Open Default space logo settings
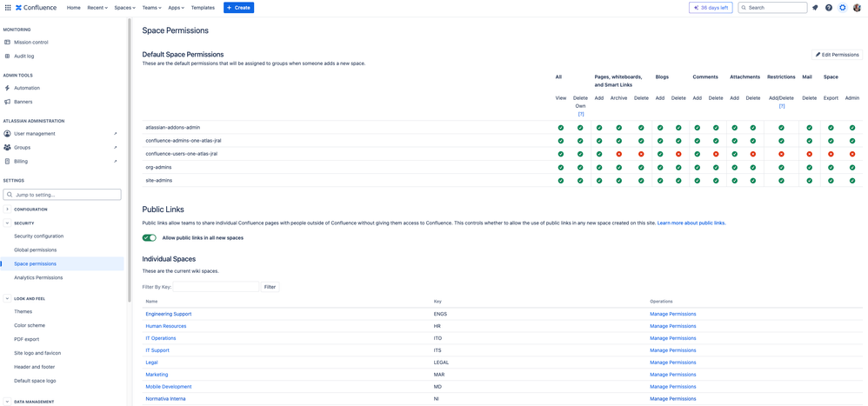Screen dimensions: 868x406 35,381
